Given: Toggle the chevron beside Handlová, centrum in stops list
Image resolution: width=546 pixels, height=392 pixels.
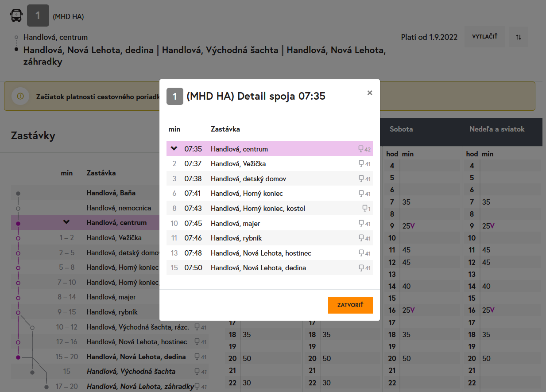Looking at the screenshot, I should coord(66,222).
